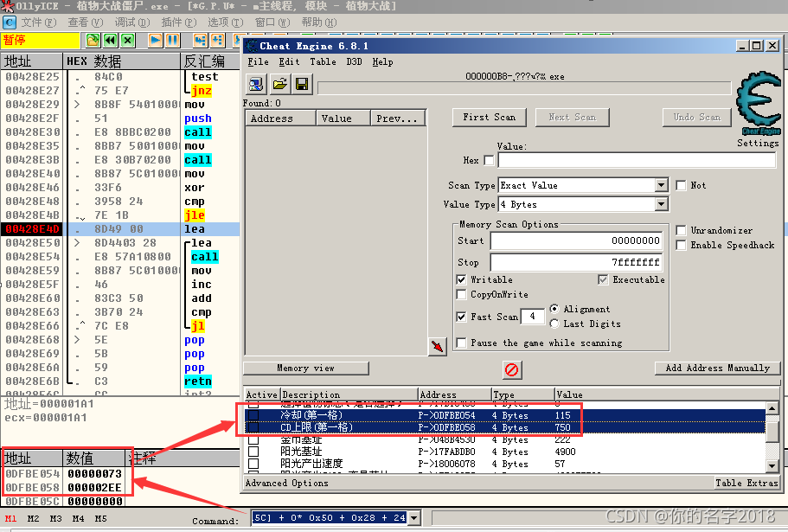Enable the Not checkbox
Screen dimensions: 788x532
(681, 185)
